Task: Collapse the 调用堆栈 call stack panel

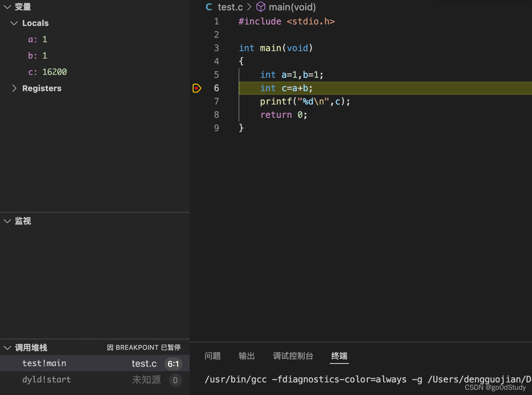Action: (x=7, y=348)
